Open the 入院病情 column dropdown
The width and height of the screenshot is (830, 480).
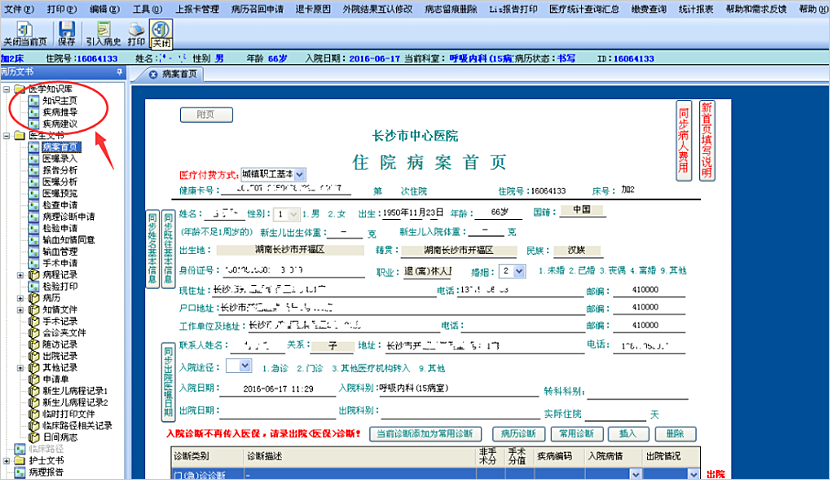click(635, 474)
